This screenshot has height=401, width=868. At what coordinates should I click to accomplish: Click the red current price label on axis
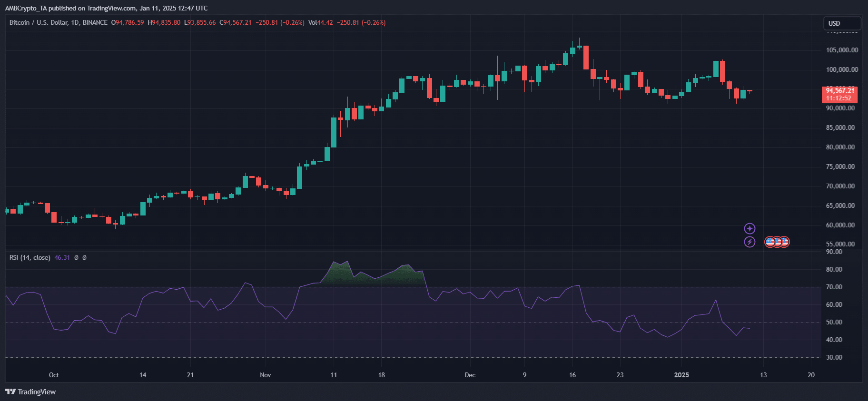(x=840, y=94)
